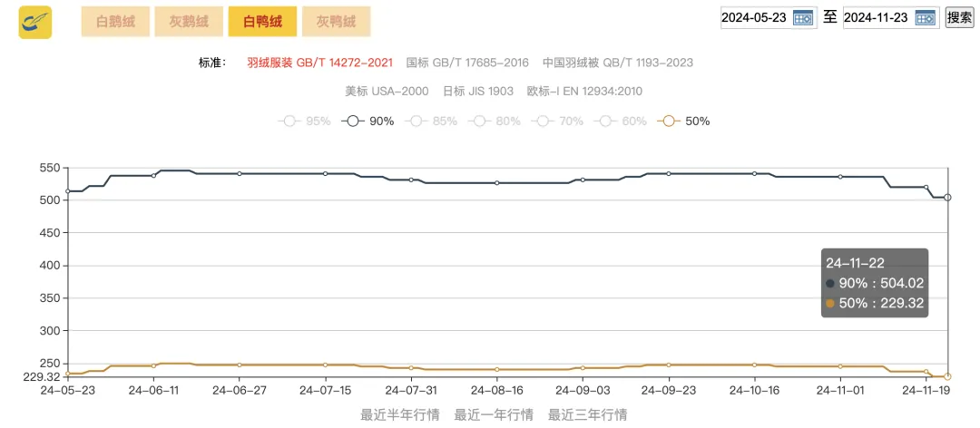Click the 90% data point at 24-09-23
The image size is (980, 428).
(x=669, y=174)
